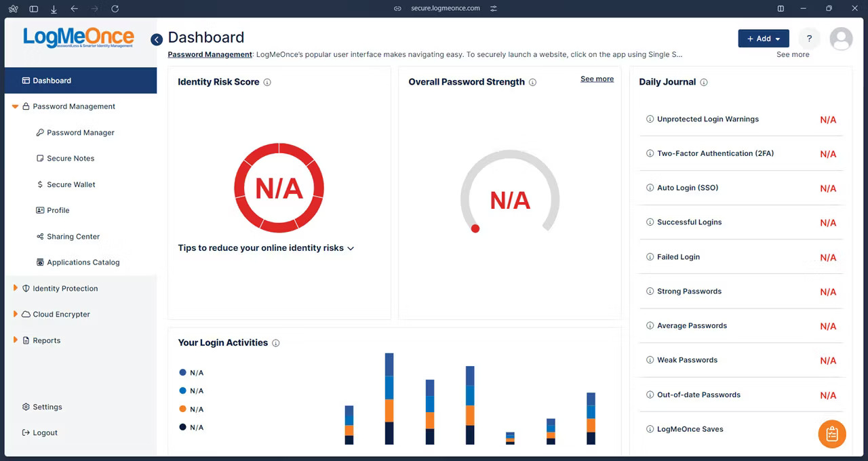Click Logout at the bottom of the sidebar
Screen dimensions: 868x461
coord(44,432)
